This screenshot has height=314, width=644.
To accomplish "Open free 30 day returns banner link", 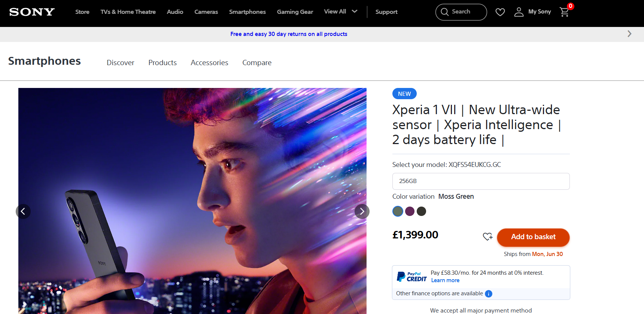I will (x=289, y=34).
